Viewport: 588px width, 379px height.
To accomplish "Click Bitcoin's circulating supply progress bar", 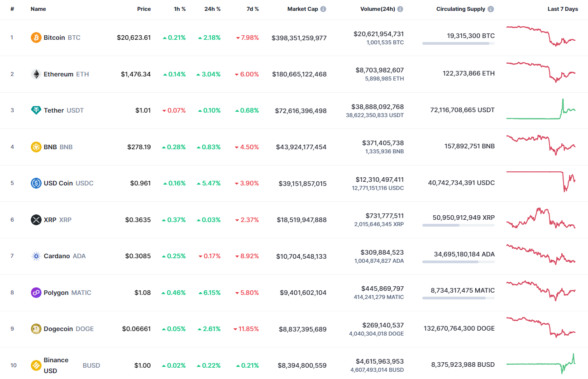I will (458, 43).
